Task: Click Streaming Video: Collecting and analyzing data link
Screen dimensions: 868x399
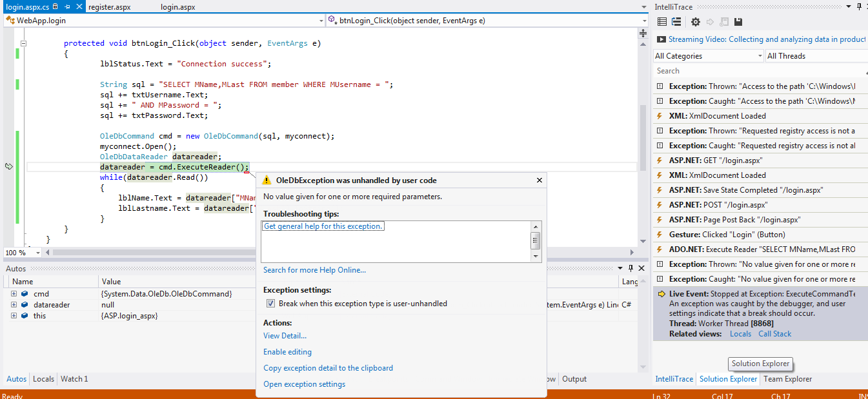Action: 767,39
